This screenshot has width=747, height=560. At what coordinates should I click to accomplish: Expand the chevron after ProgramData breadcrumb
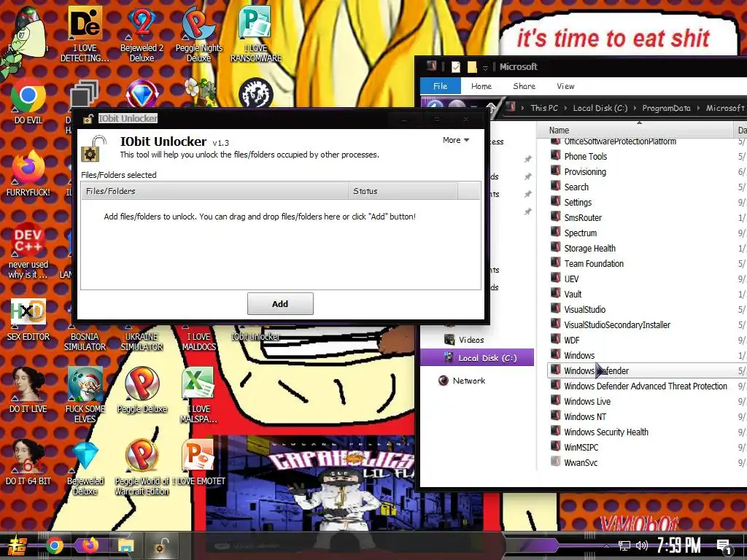698,108
